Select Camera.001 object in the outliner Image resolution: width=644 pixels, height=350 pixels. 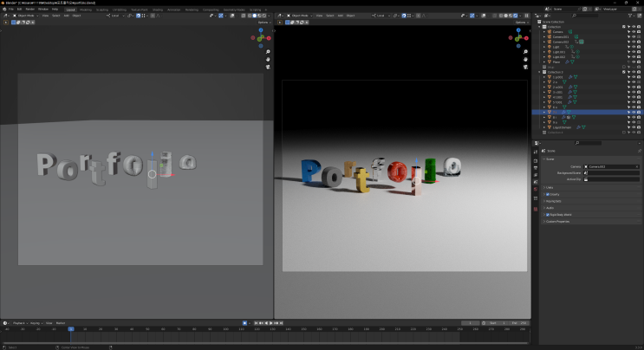point(559,36)
